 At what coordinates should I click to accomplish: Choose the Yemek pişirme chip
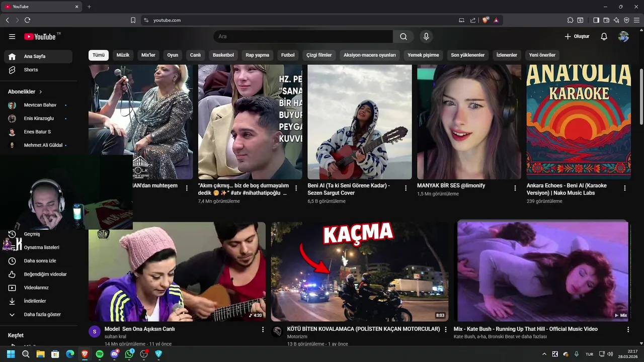click(423, 55)
